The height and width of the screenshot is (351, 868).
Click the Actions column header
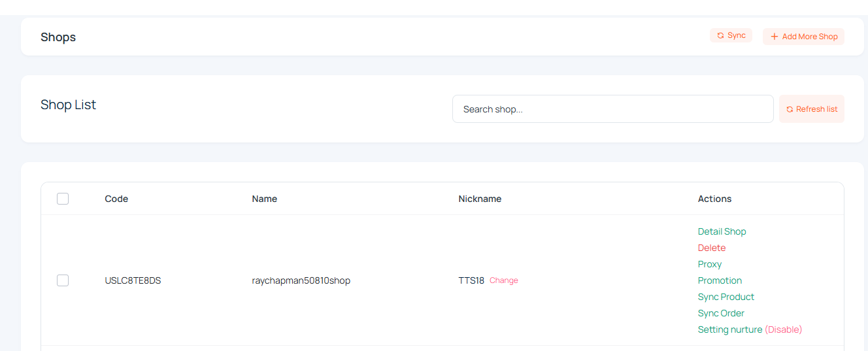click(x=714, y=199)
